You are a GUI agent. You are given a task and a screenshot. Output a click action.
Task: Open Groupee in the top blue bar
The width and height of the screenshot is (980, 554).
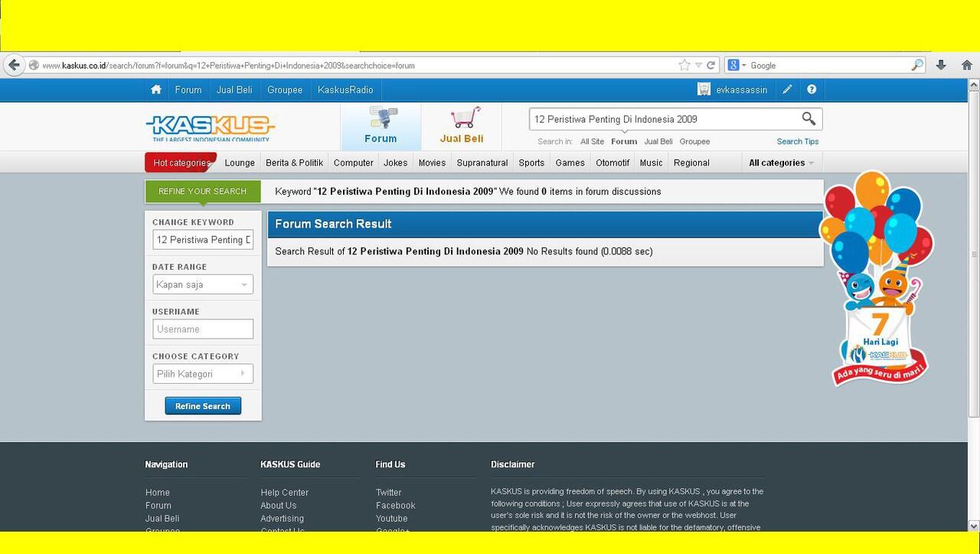[x=285, y=90]
